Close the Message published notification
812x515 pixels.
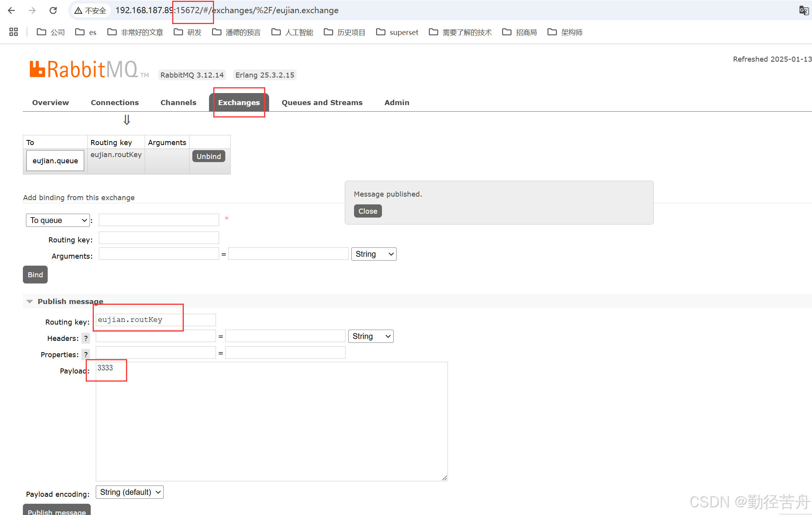click(368, 211)
